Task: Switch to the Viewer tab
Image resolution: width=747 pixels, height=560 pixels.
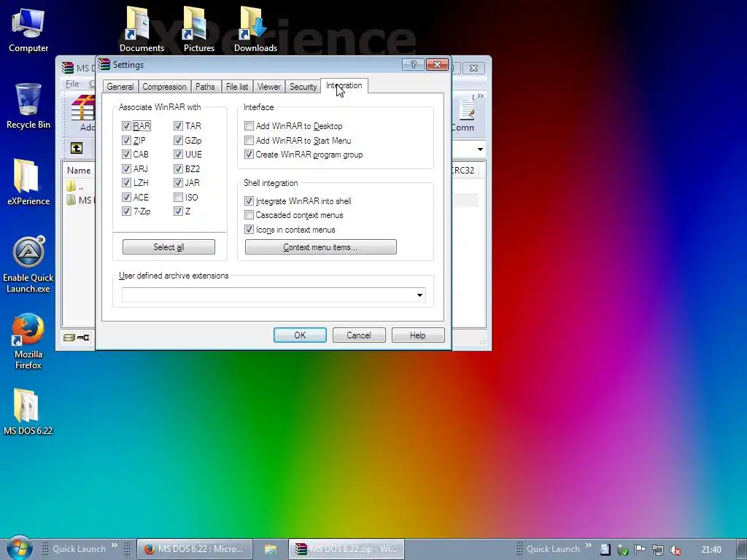Action: 268,87
